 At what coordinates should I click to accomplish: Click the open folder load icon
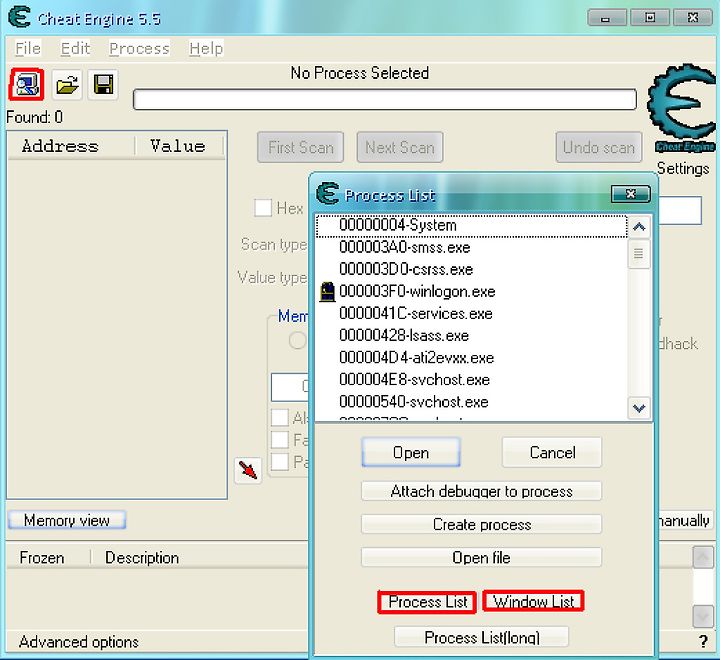(x=67, y=85)
